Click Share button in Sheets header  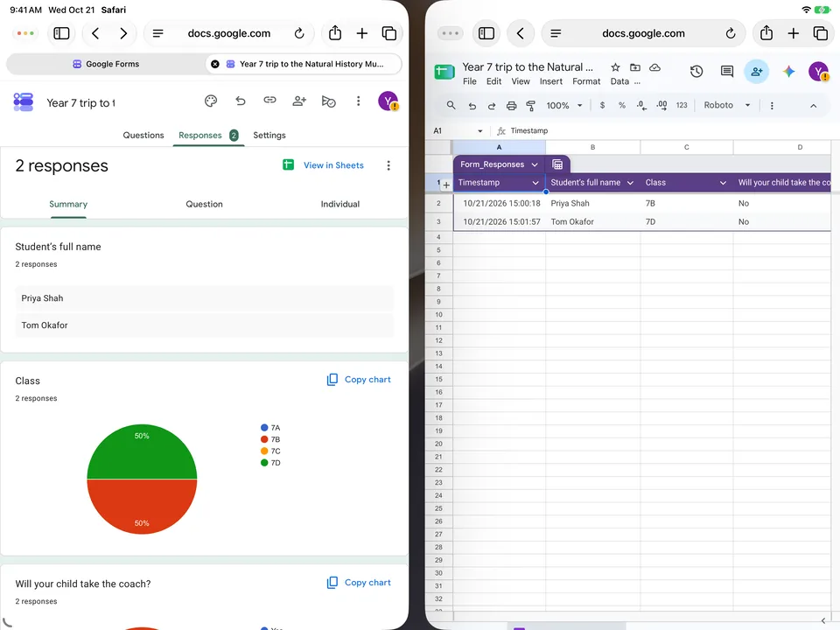point(756,71)
